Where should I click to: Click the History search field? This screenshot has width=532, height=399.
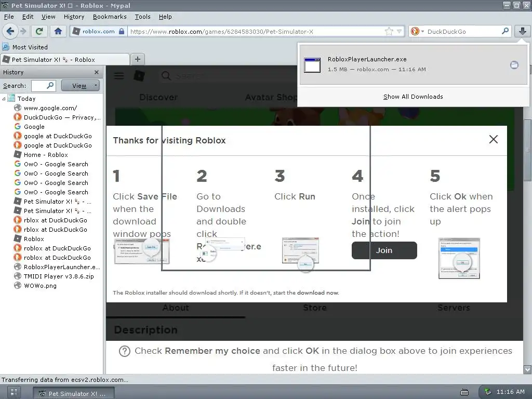click(44, 86)
